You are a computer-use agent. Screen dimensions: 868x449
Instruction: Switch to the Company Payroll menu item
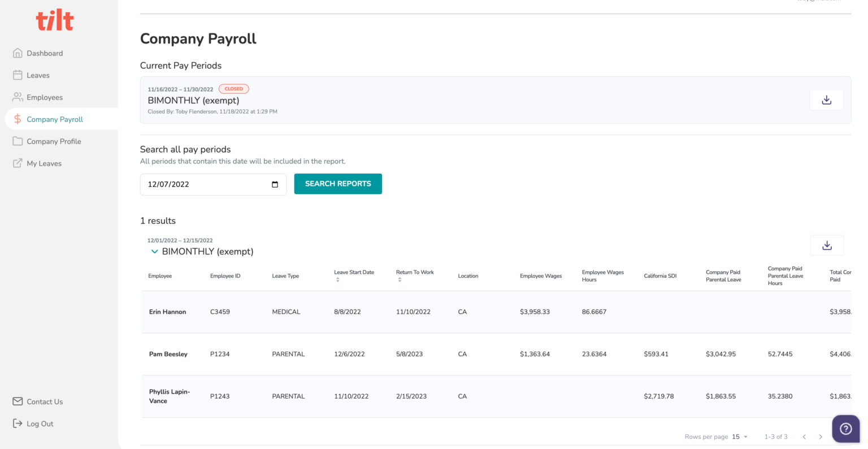pos(55,119)
